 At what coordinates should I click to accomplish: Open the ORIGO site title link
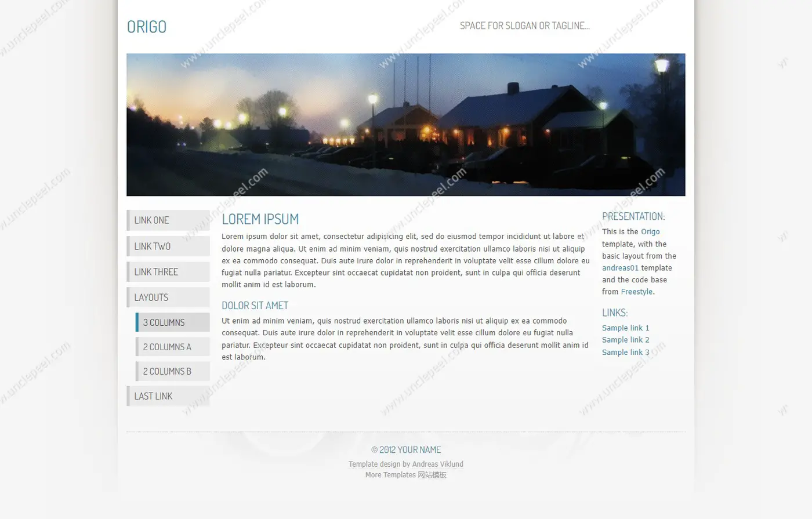click(x=147, y=27)
